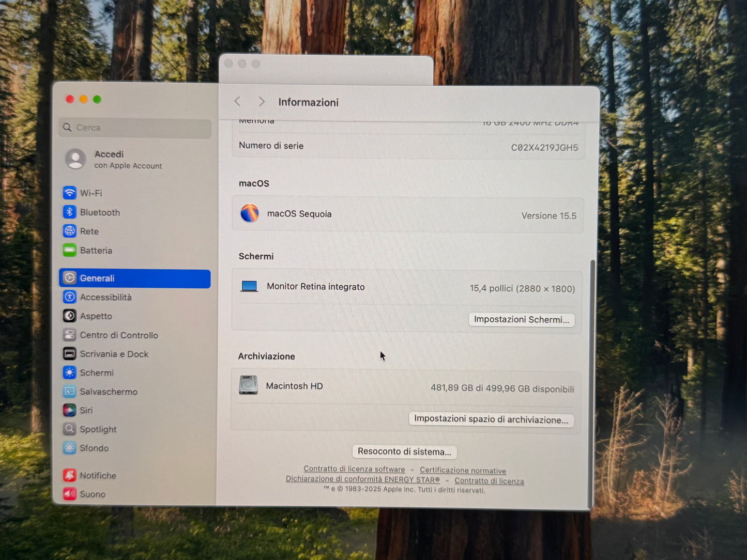Click Resoconto di sistema button

pos(404,452)
